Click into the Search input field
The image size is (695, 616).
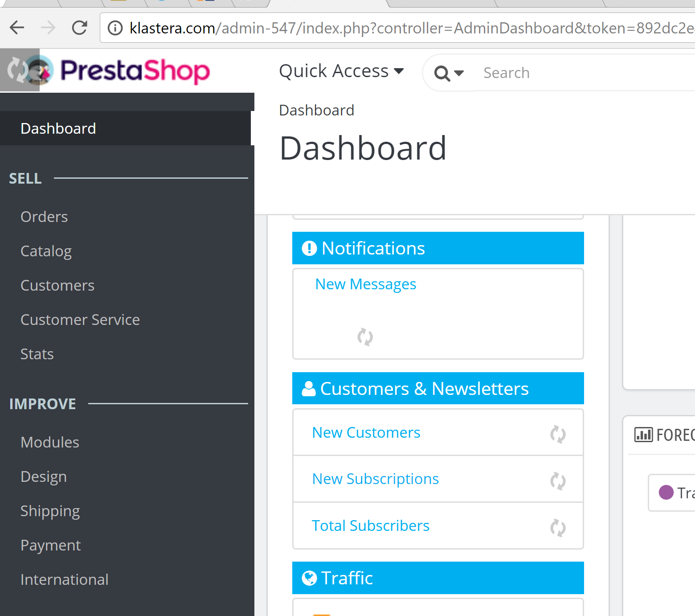click(579, 73)
